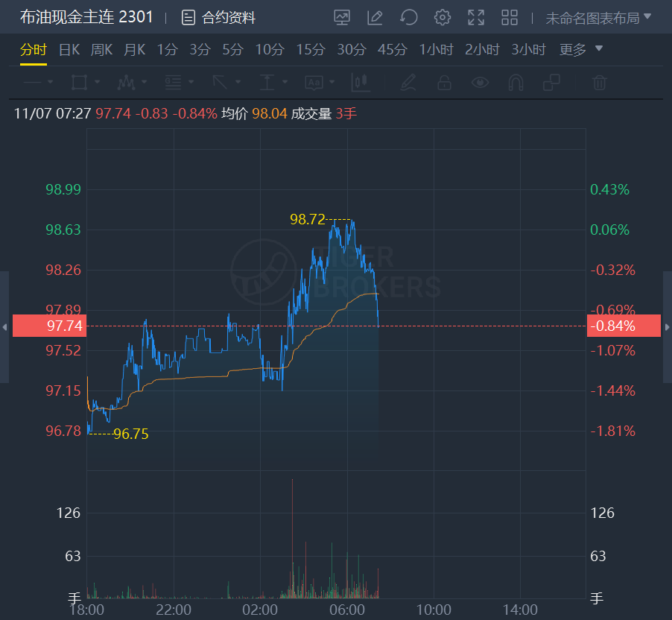This screenshot has width=672, height=620.
Task: Click the edit drawing pencil icon
Action: click(375, 17)
